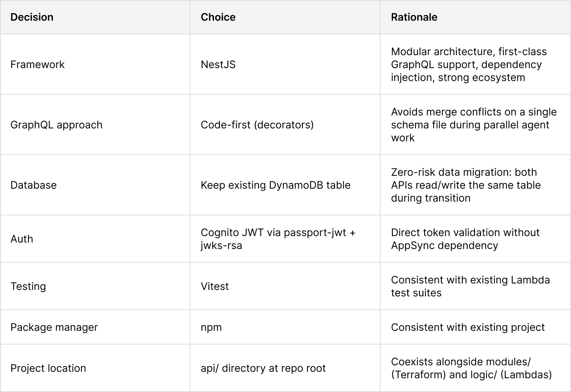The height and width of the screenshot is (392, 571).
Task: Select the Package manager row label
Action: 54,327
